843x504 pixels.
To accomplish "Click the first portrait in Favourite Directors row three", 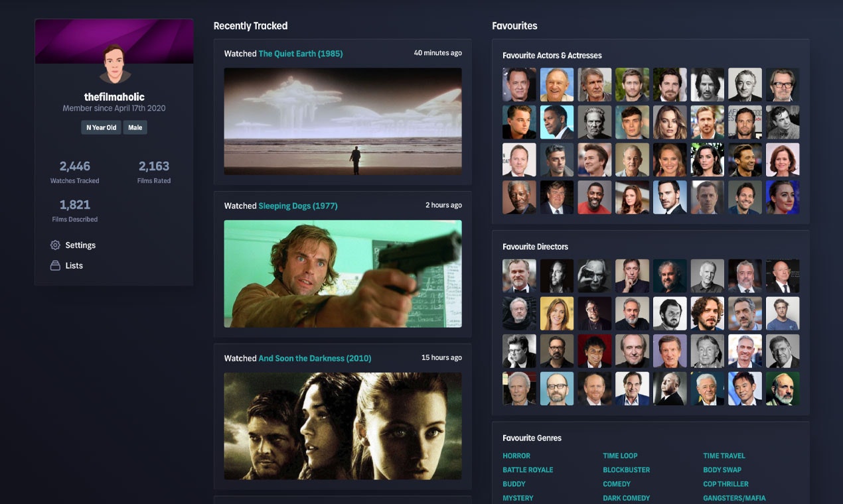I will coord(519,351).
